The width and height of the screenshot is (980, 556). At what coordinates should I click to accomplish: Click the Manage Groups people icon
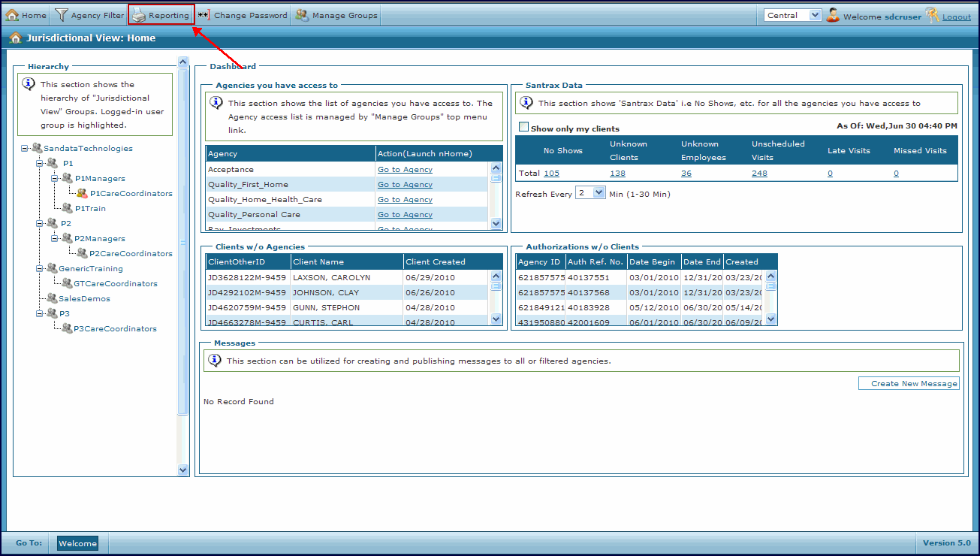[x=302, y=15]
